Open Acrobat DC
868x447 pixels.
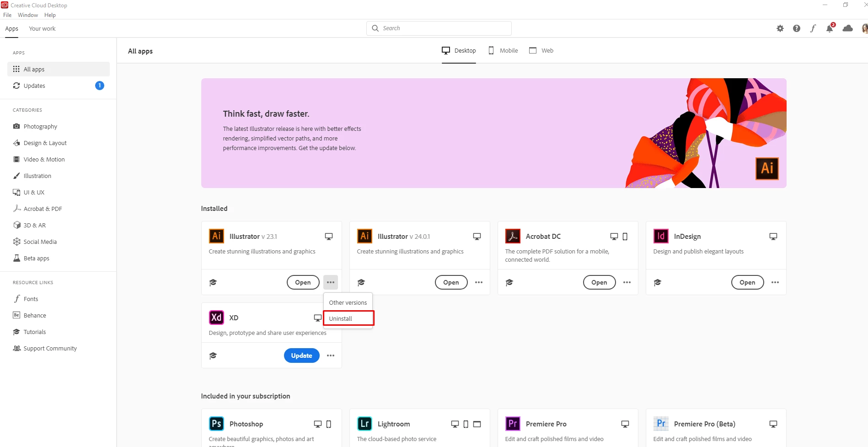click(600, 282)
